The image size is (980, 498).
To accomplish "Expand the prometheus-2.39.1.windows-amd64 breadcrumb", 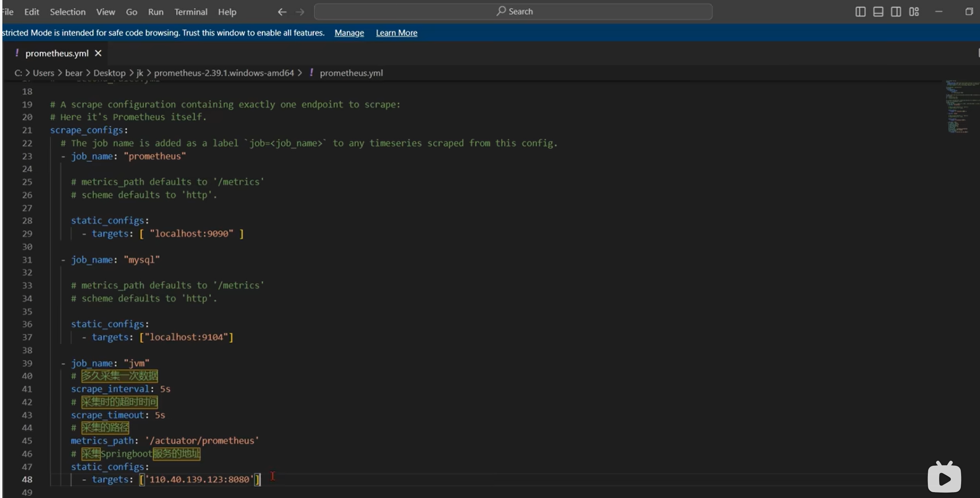I will pos(224,73).
